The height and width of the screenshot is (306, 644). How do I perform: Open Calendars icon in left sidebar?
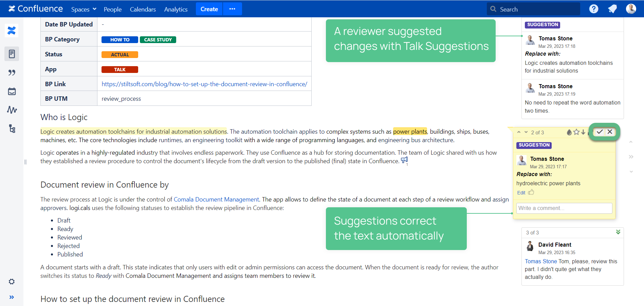(x=12, y=91)
